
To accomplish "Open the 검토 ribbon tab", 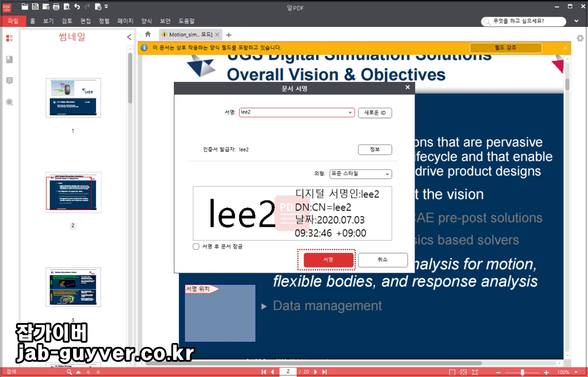I will 67,21.
